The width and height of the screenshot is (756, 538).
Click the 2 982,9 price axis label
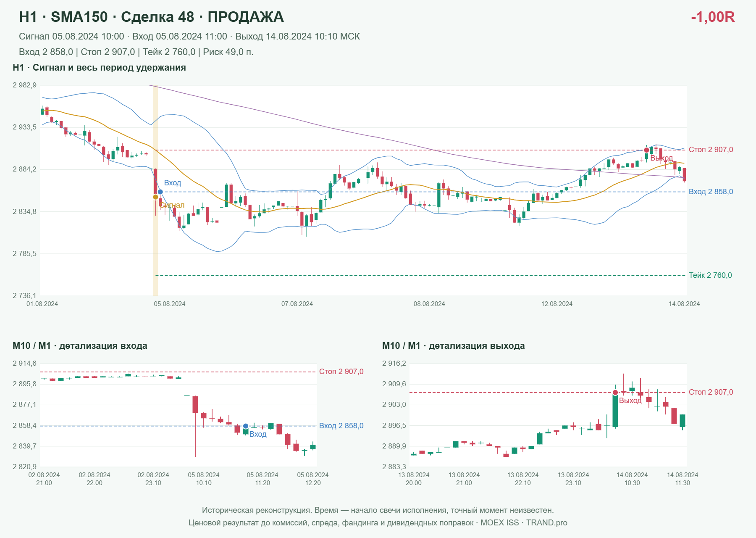tap(24, 85)
